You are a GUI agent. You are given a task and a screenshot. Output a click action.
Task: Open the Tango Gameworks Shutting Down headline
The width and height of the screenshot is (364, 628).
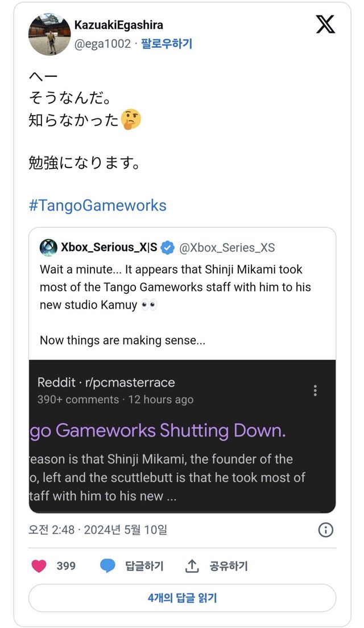point(158,430)
